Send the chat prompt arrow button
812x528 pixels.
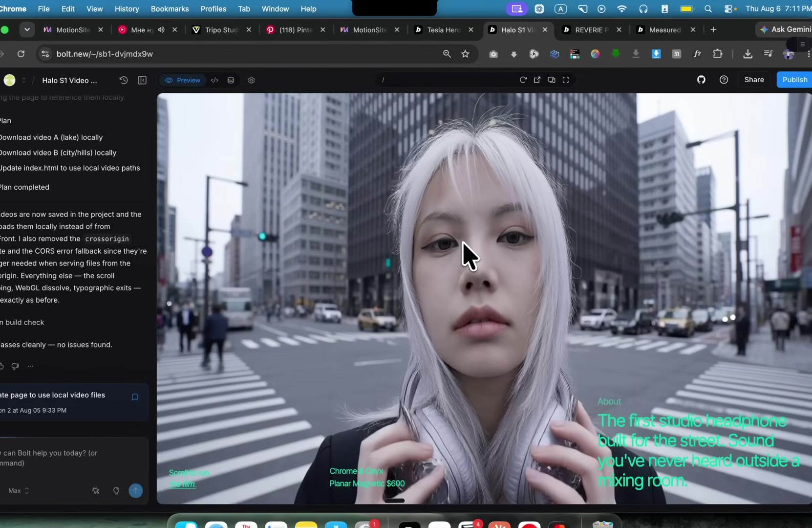136,490
